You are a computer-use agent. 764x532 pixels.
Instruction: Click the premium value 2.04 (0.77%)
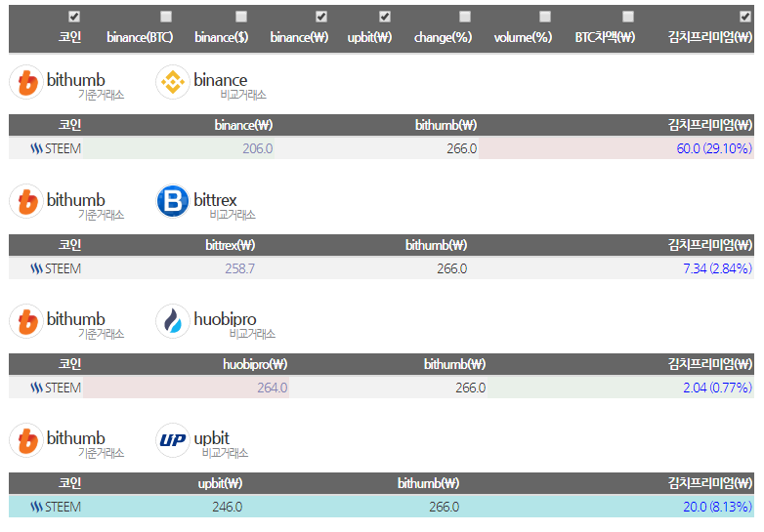point(717,388)
